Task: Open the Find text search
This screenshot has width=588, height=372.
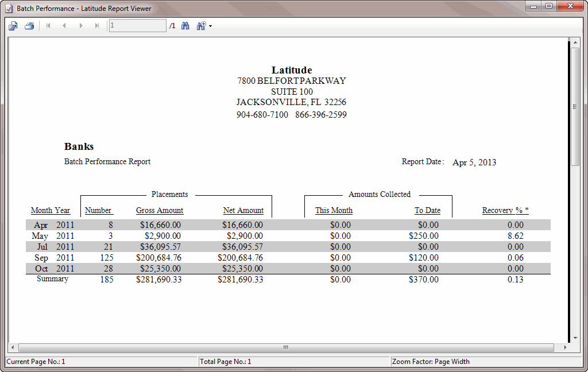Action: (x=184, y=25)
